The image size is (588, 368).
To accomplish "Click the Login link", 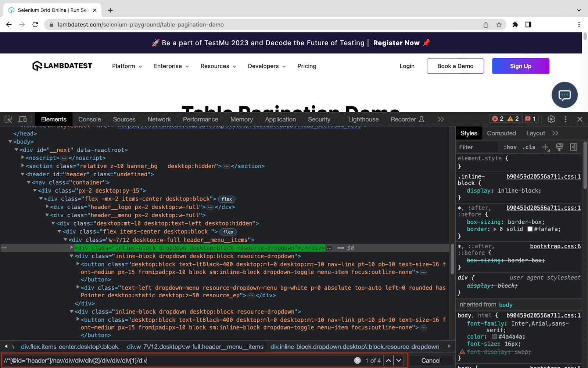I will [407, 66].
